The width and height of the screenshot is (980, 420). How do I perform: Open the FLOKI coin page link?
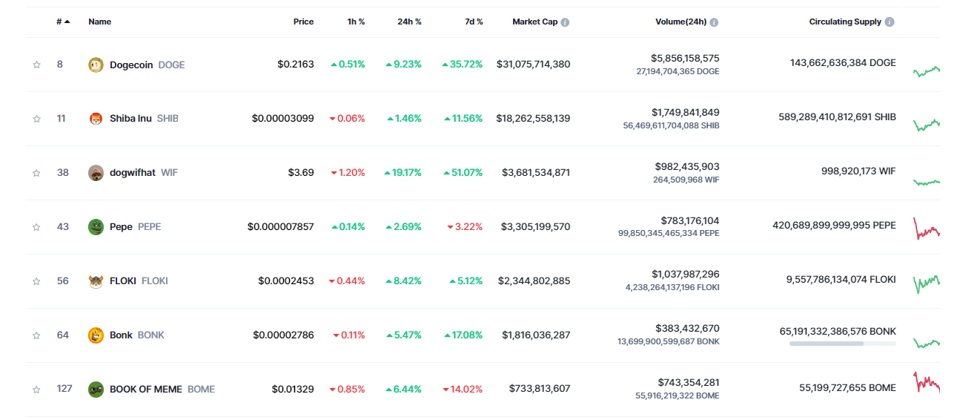coord(139,281)
